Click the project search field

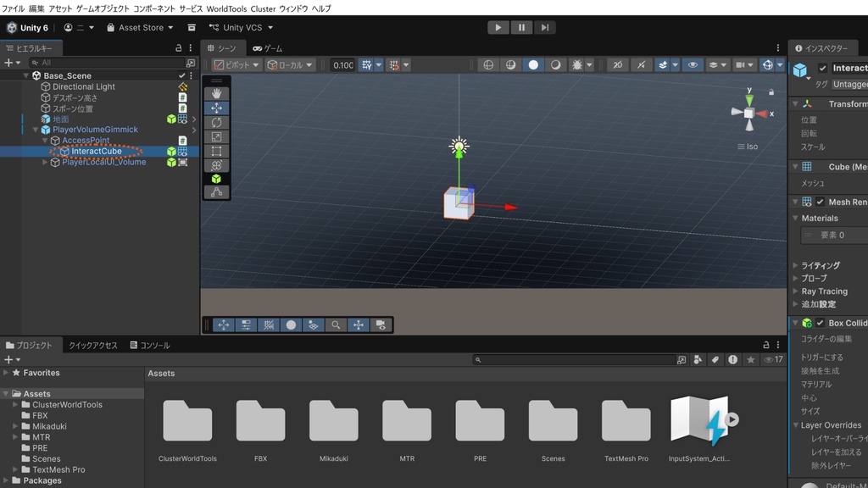(x=574, y=359)
